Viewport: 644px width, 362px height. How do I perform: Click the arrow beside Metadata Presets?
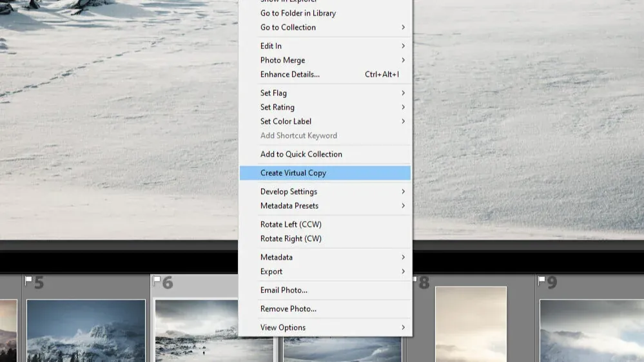(404, 206)
